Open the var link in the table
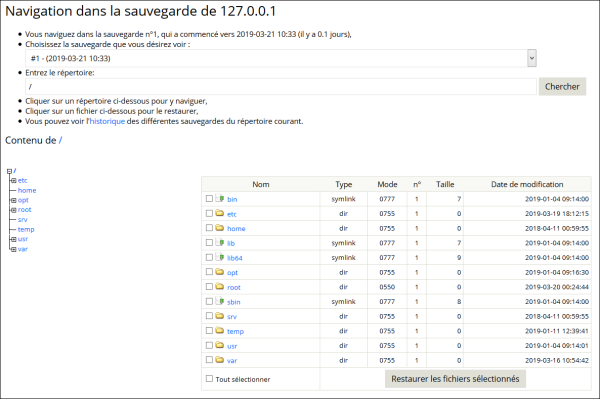600x399 pixels. coord(232,360)
